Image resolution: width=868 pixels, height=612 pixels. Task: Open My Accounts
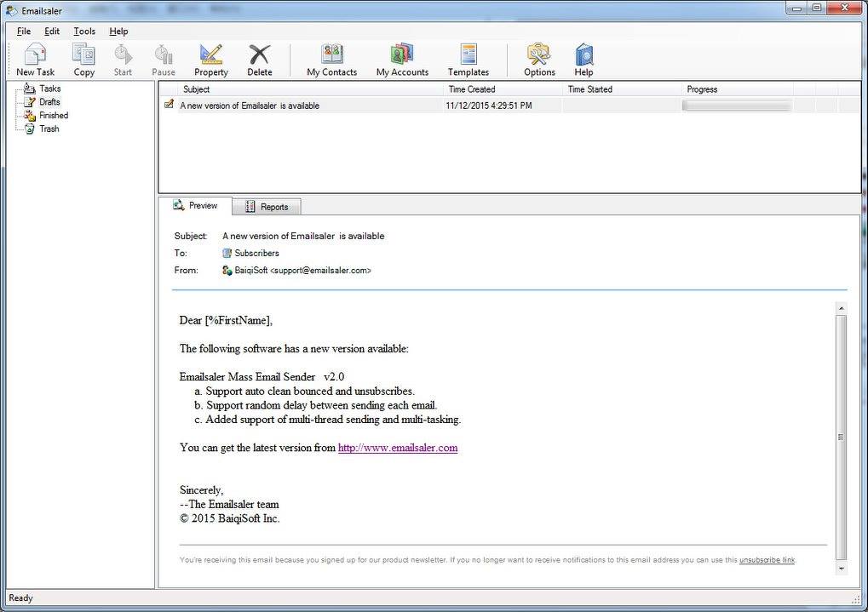tap(402, 60)
